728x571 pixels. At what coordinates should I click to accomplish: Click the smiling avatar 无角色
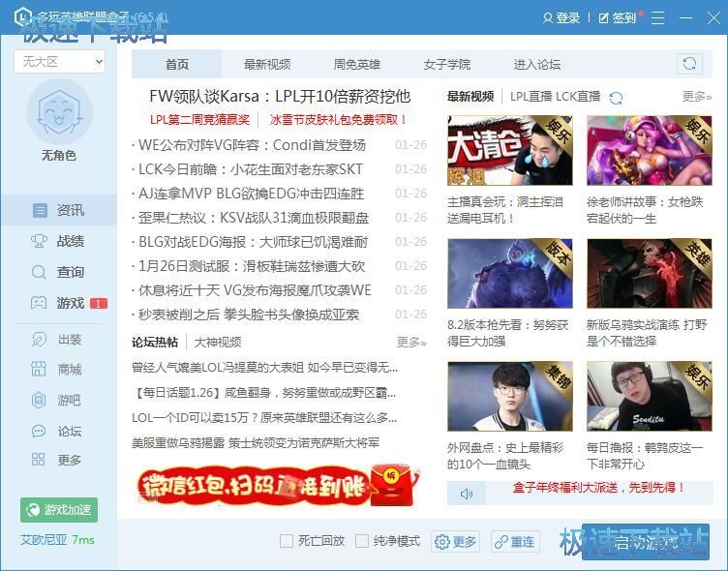click(59, 112)
